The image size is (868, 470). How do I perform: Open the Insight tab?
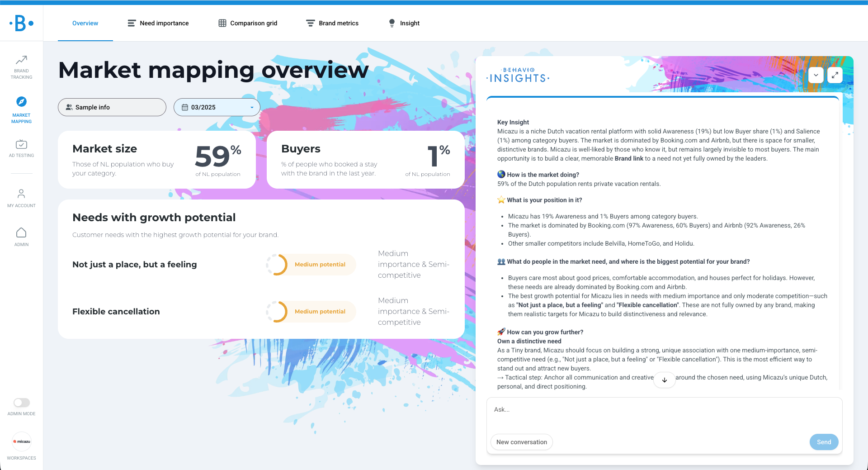tap(404, 23)
